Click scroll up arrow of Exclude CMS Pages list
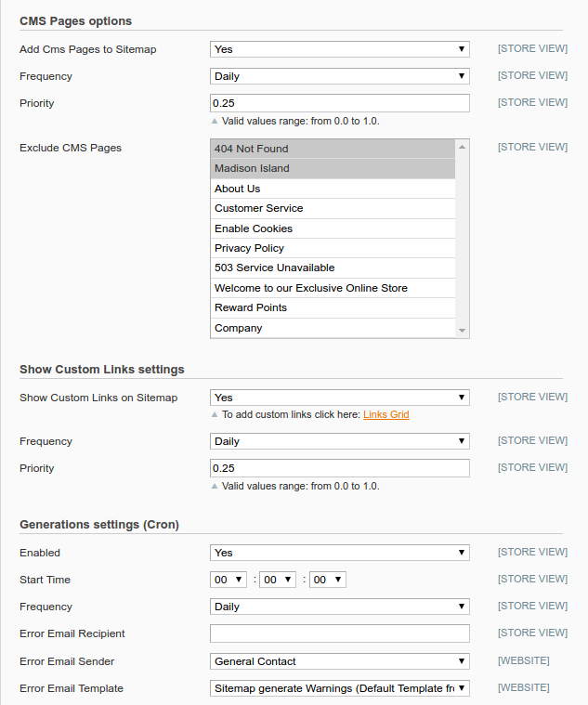This screenshot has height=705, width=588. (x=462, y=147)
